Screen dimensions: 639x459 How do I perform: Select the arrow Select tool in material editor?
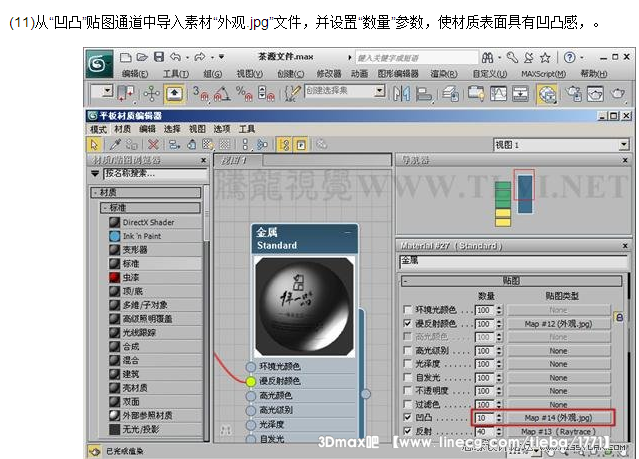[x=95, y=145]
